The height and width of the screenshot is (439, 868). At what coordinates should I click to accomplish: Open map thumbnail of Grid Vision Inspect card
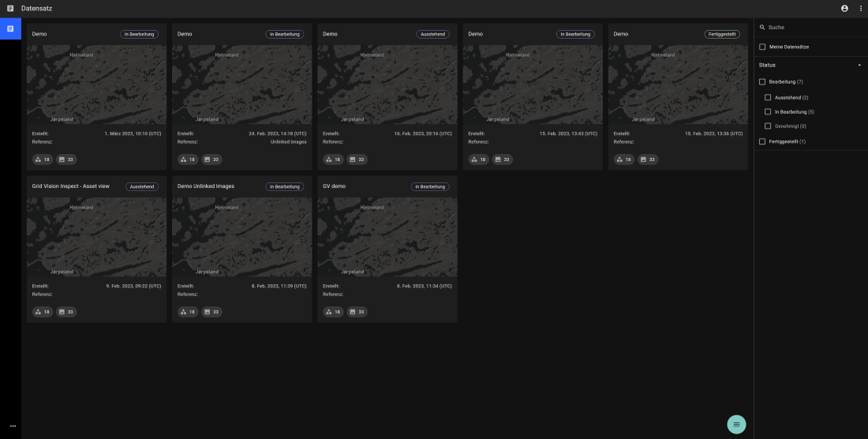pyautogui.click(x=96, y=237)
